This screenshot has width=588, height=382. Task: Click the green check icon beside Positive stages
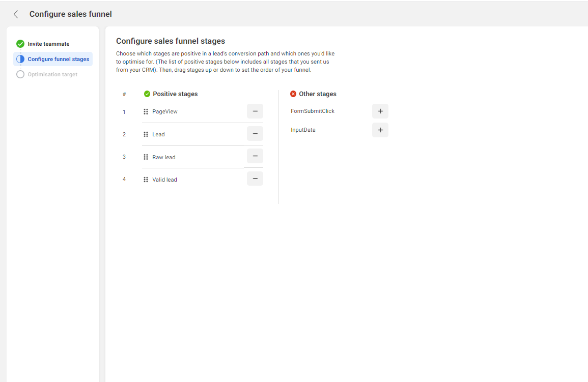point(147,94)
